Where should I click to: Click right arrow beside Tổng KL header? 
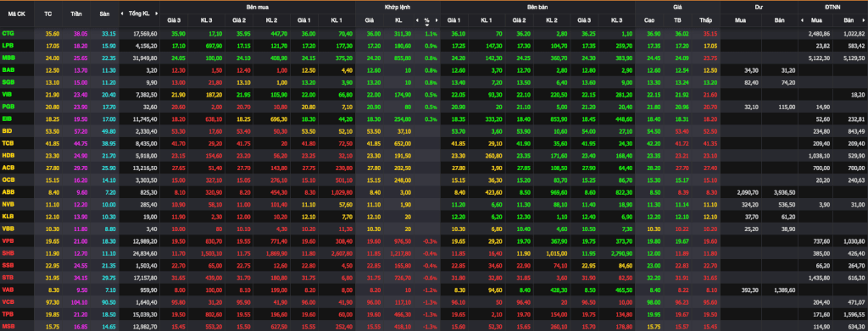coord(156,14)
